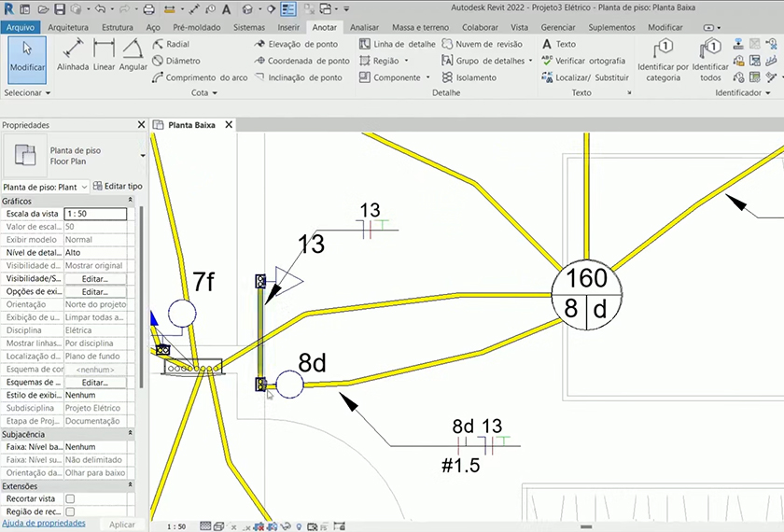Select the Identificar todos tool

[710, 58]
